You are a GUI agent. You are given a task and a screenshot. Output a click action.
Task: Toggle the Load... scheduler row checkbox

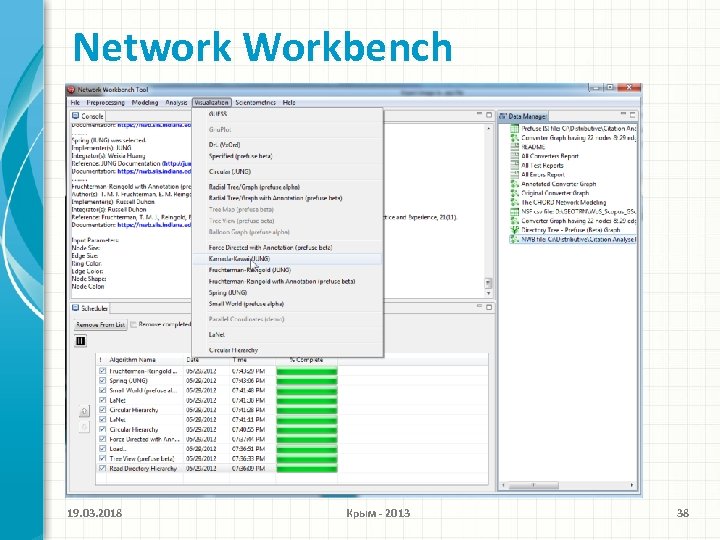tap(102, 449)
